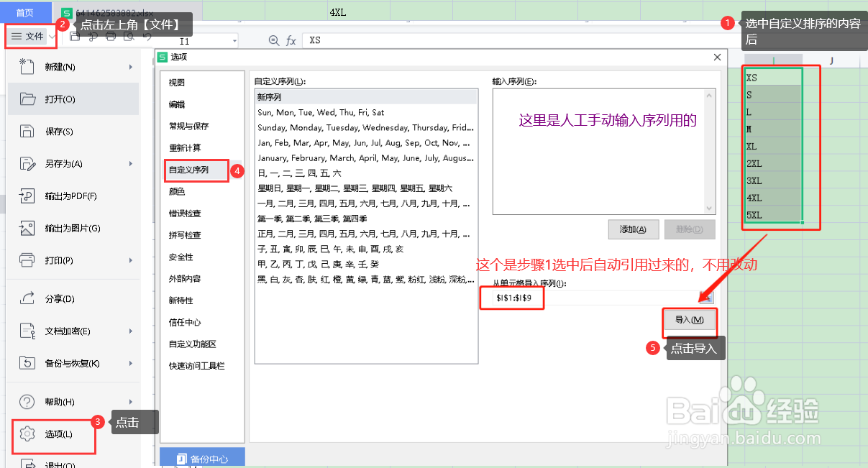Click the 保存 floppy disk icon
The image size is (868, 468).
27,132
